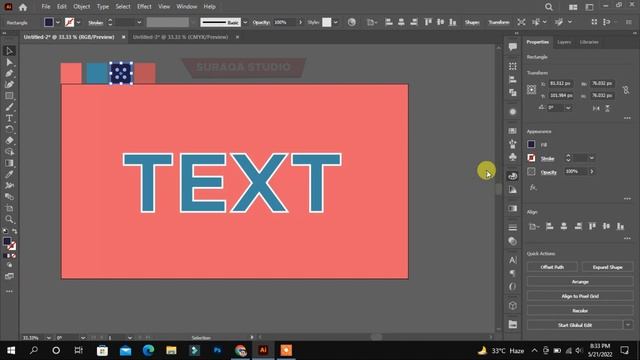Expand the opacity arrow in Appearance
The image size is (640, 360).
[592, 171]
